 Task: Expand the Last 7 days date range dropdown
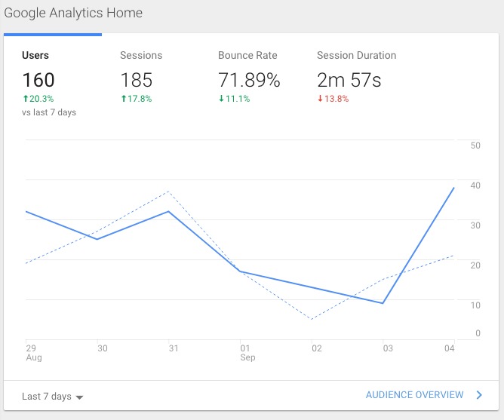[x=51, y=397]
